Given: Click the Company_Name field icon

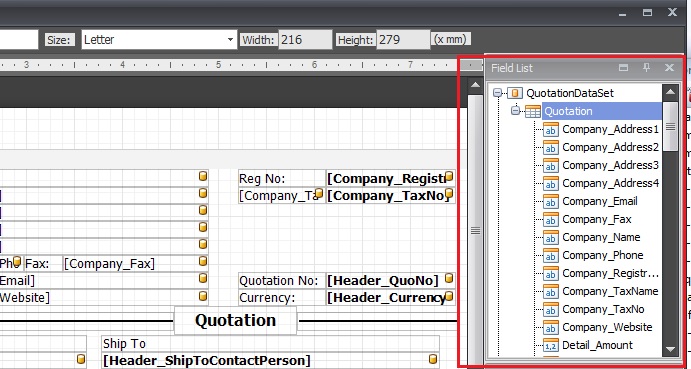Looking at the screenshot, I should (550, 238).
